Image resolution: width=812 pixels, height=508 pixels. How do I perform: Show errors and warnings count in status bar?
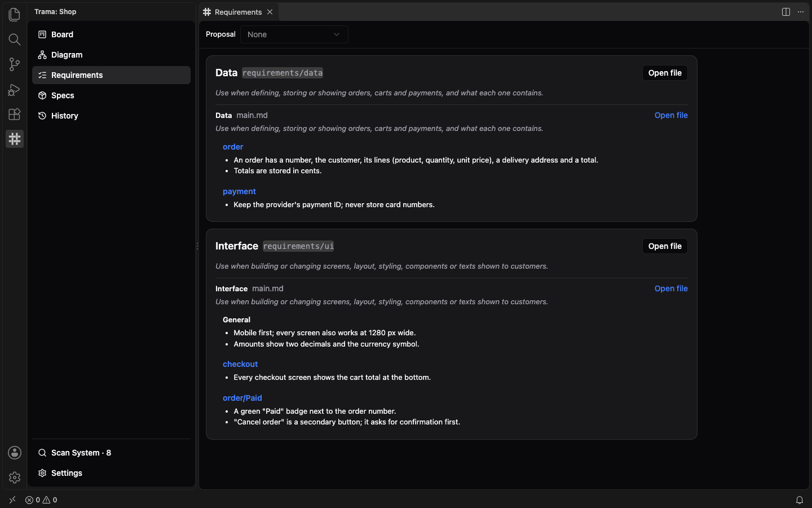coord(41,500)
